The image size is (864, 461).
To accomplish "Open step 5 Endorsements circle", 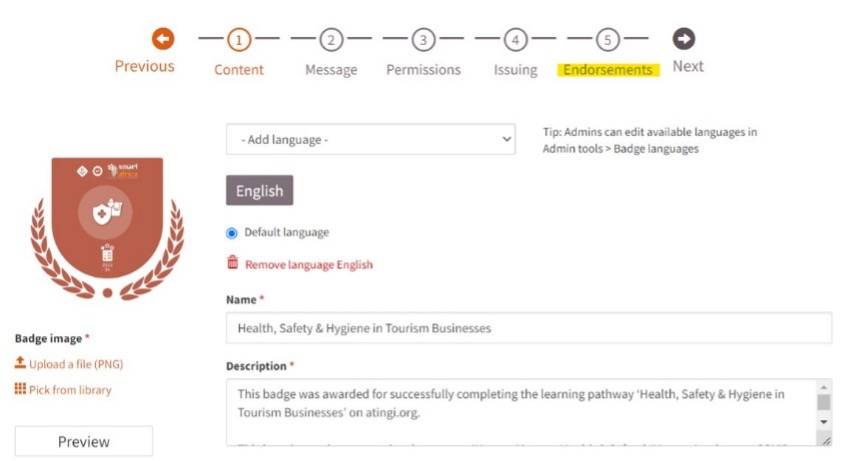I will (x=607, y=40).
